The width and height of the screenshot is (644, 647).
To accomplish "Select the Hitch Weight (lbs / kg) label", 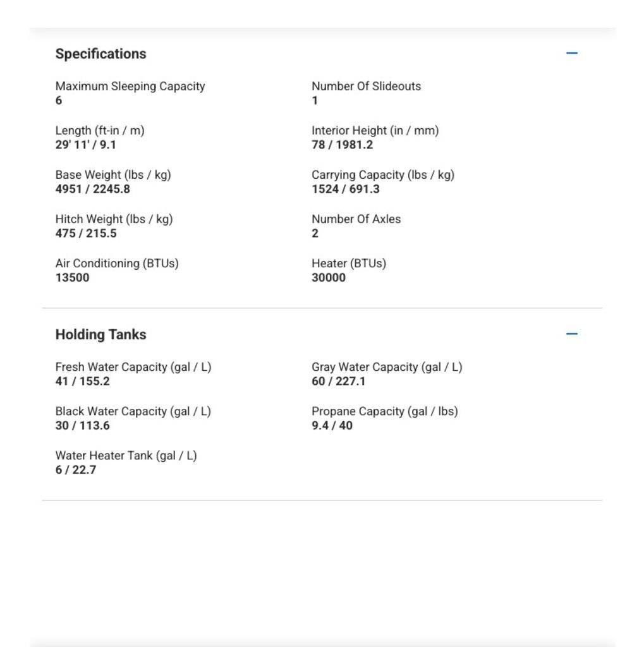I will point(114,219).
